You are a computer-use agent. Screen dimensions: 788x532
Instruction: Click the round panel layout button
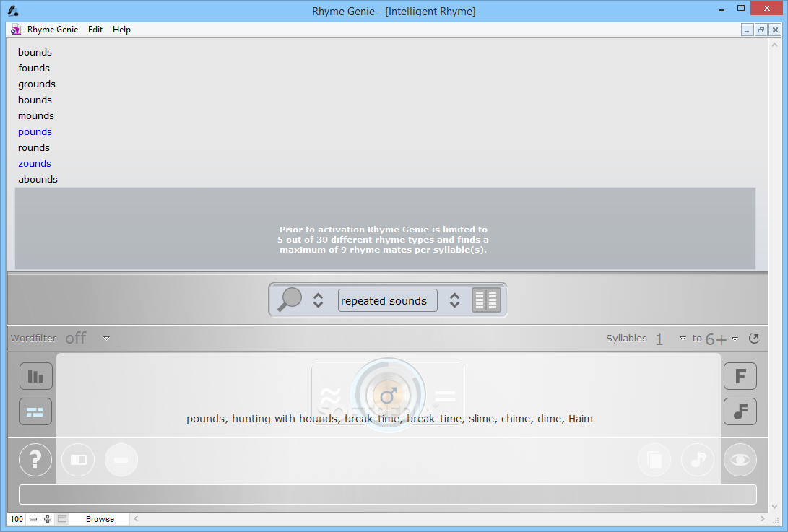coord(79,460)
